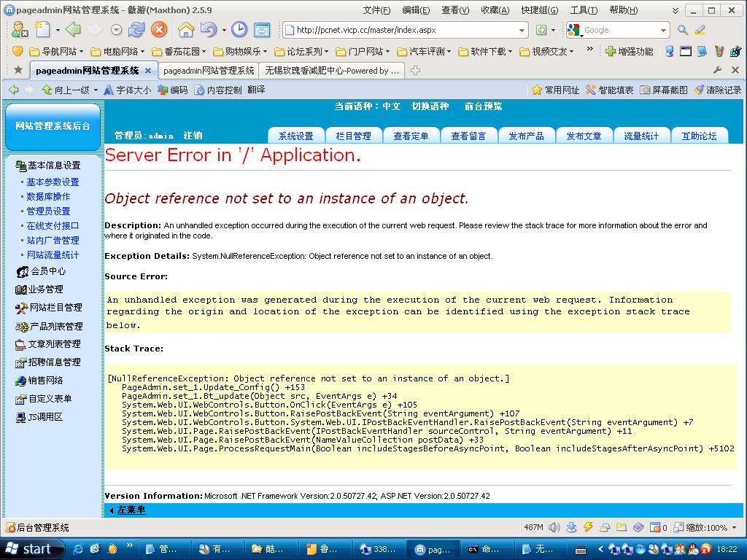Open 数据库操作 in the sidebar
Image resolution: width=747 pixels, height=560 pixels.
48,197
